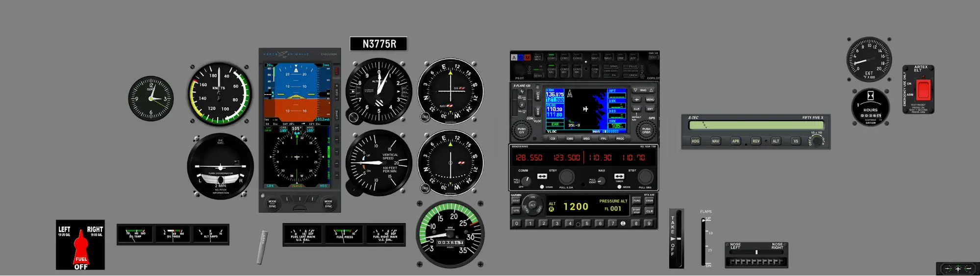This screenshot has width=980, height=276.
Task: Select COM2 MIC transmit button
Action: pyautogui.click(x=564, y=71)
